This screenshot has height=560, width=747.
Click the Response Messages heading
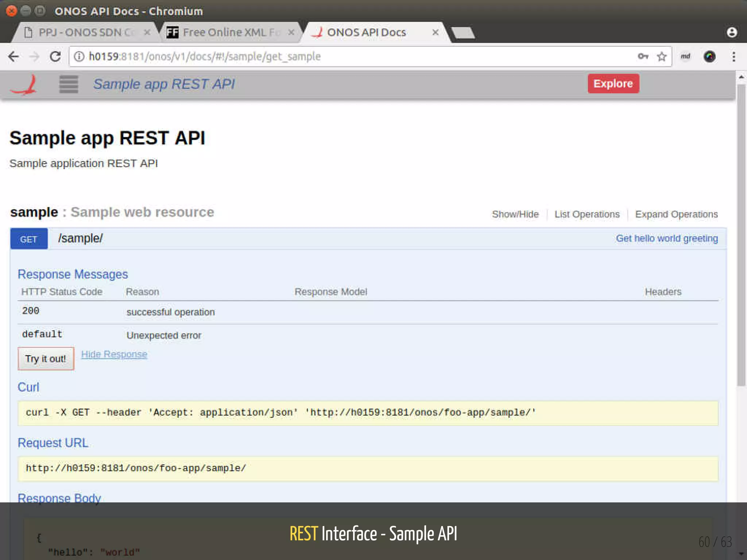[73, 274]
